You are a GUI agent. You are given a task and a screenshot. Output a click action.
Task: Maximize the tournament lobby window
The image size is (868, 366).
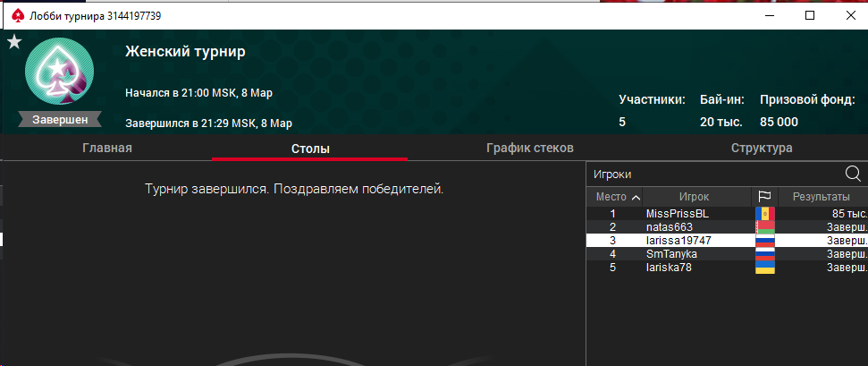pyautogui.click(x=809, y=16)
